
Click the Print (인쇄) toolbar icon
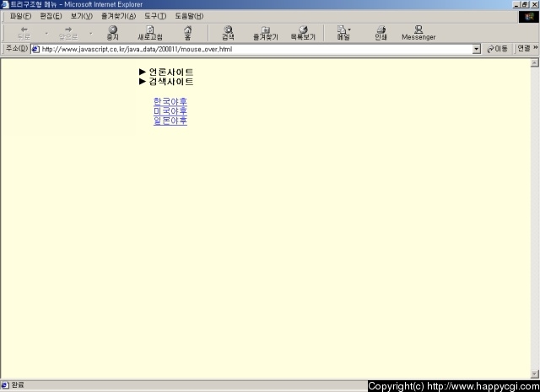pos(381,33)
